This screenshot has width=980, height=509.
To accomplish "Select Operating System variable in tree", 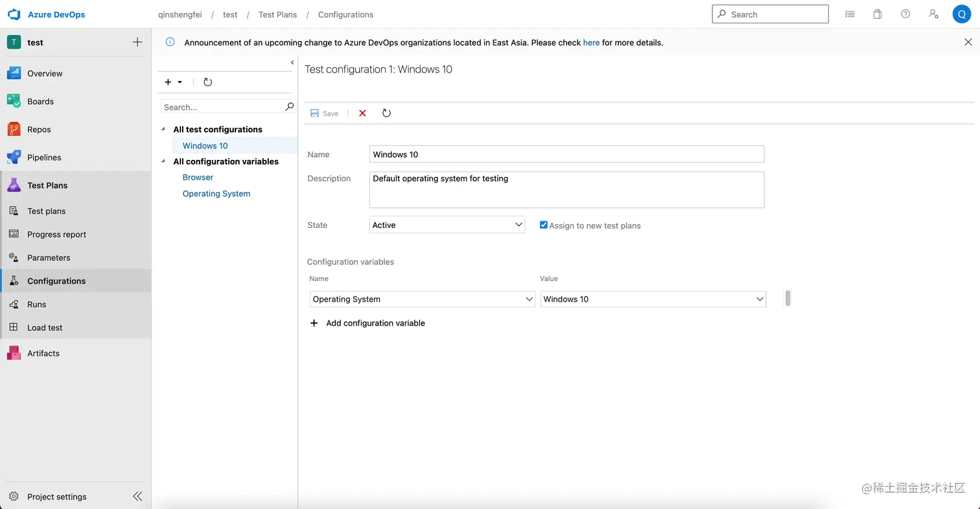I will click(x=216, y=194).
